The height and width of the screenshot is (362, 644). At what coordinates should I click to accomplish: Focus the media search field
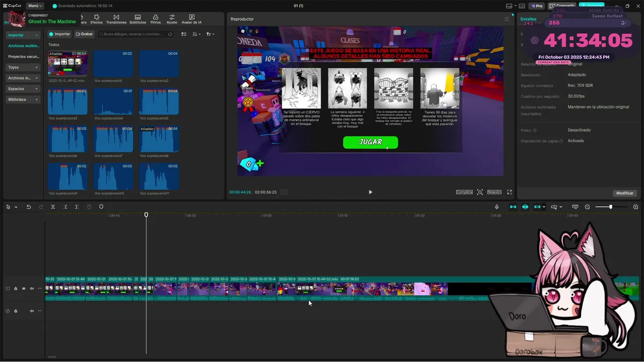pos(135,34)
